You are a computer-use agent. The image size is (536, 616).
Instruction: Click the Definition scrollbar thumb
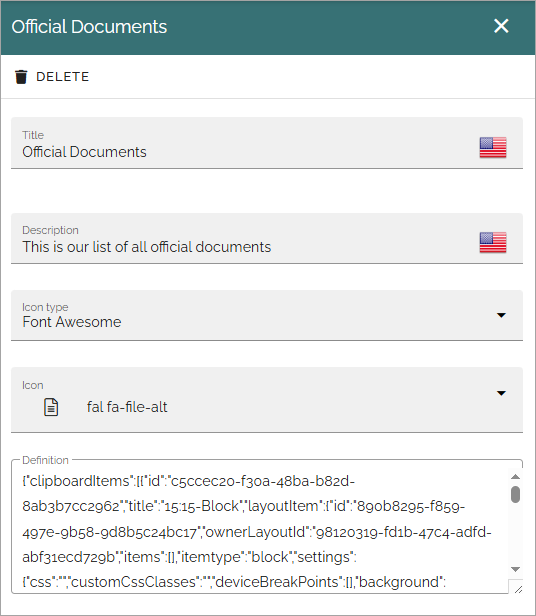coord(516,494)
